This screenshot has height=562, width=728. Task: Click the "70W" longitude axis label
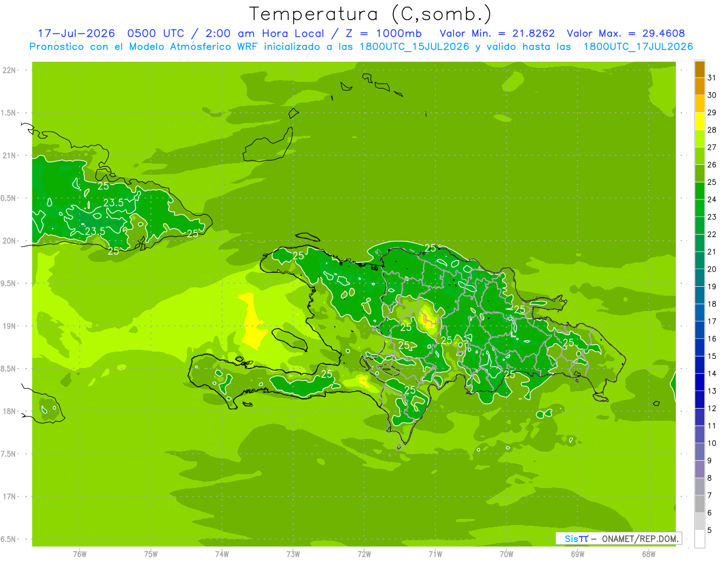coord(507,554)
